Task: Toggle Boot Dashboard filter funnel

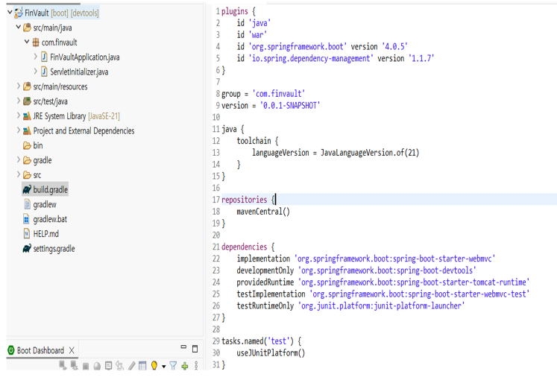Action: pyautogui.click(x=173, y=366)
